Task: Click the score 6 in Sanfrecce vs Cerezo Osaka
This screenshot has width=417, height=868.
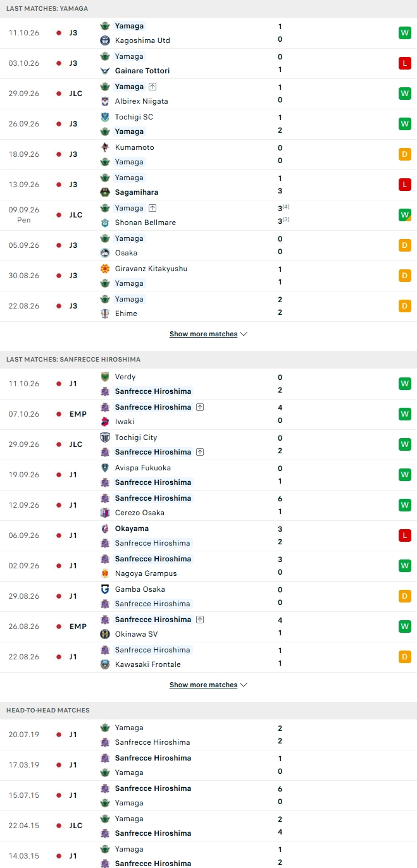Action: coord(280,498)
